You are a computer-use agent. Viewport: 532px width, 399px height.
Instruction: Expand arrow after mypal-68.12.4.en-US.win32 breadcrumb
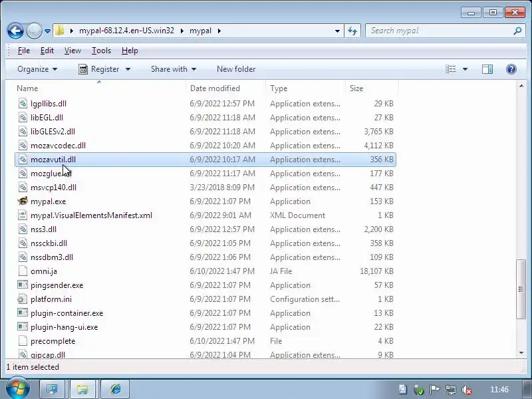[x=182, y=31]
